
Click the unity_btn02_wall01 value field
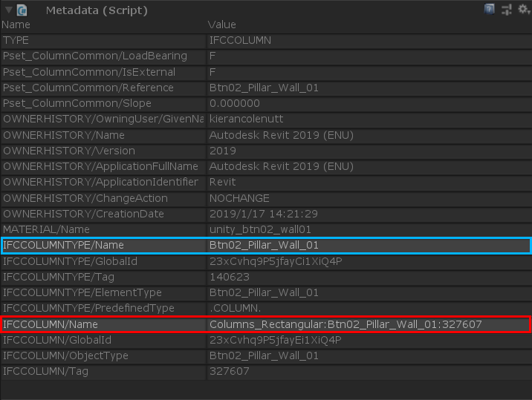369,229
